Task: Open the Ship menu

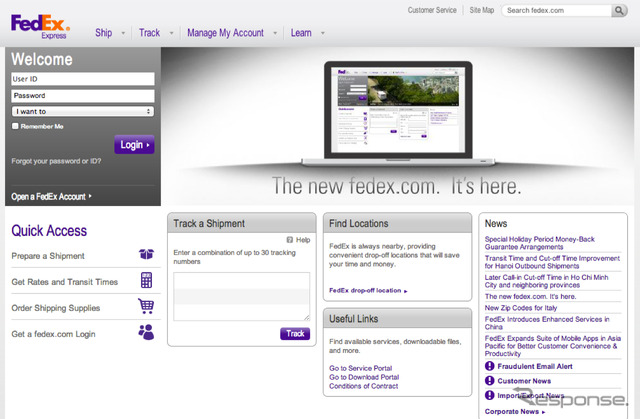Action: click(104, 33)
